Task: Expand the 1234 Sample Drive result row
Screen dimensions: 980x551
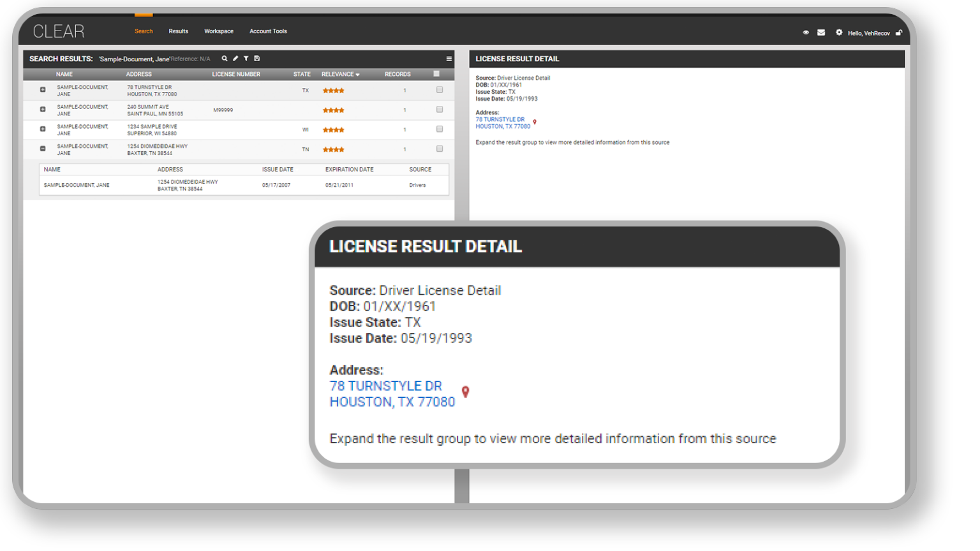Action: 43,129
